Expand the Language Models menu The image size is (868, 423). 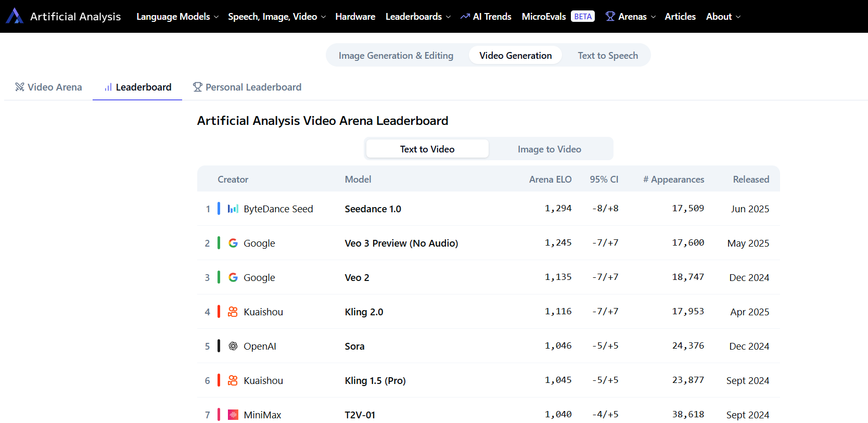click(x=177, y=17)
